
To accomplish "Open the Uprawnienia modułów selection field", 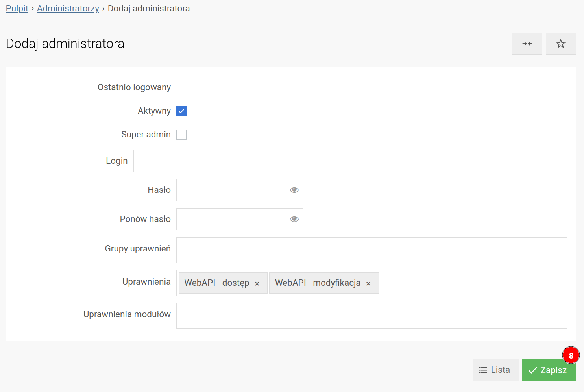I will 371,316.
